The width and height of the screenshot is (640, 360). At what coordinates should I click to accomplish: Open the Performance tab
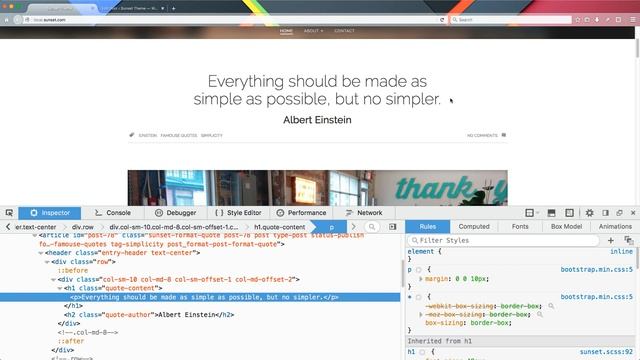tap(301, 213)
